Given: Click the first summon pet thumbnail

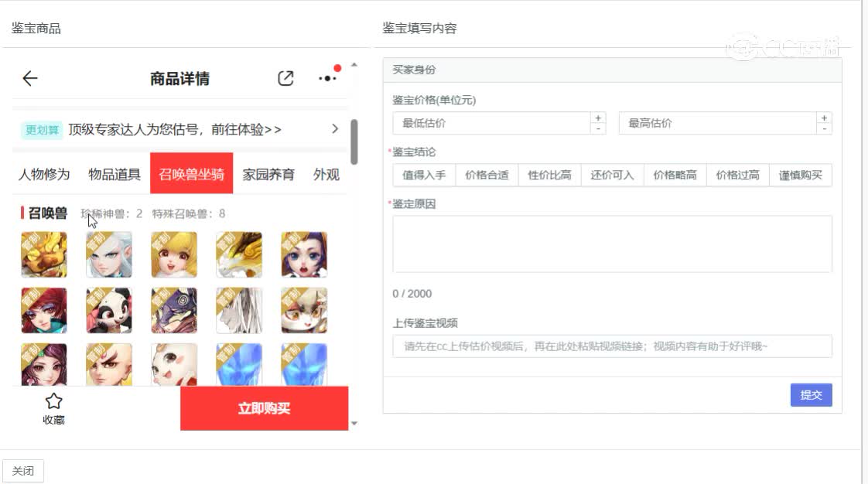Looking at the screenshot, I should 43,254.
